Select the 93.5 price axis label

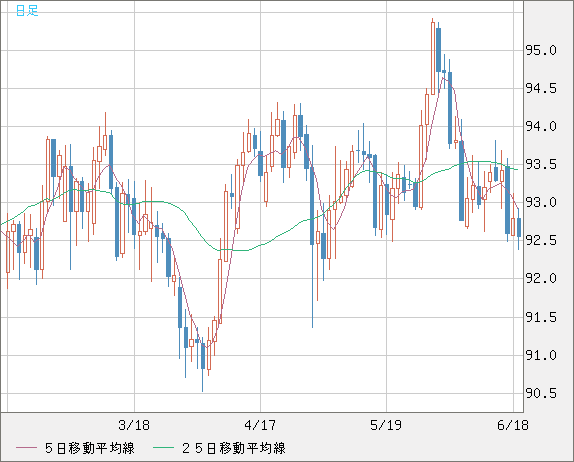tap(541, 164)
